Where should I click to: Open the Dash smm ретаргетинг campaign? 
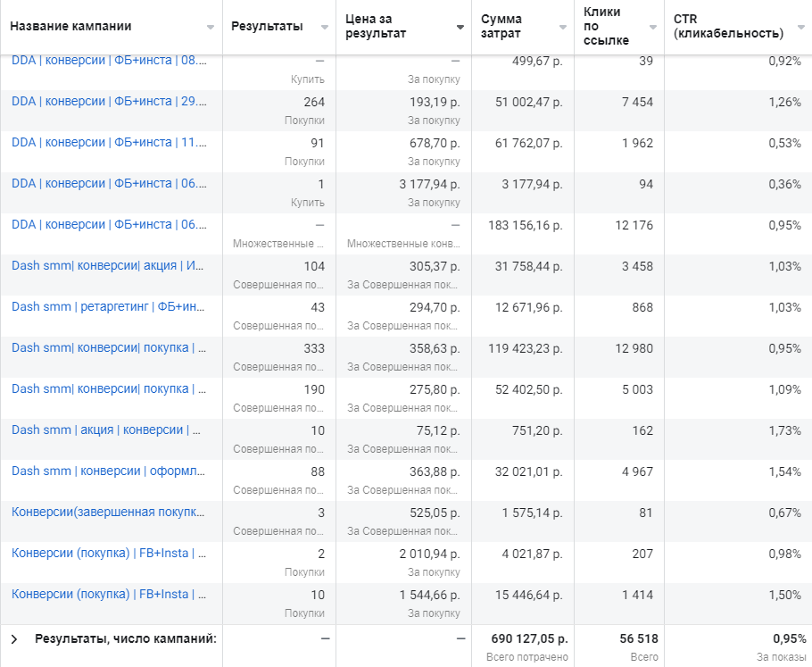point(109,307)
